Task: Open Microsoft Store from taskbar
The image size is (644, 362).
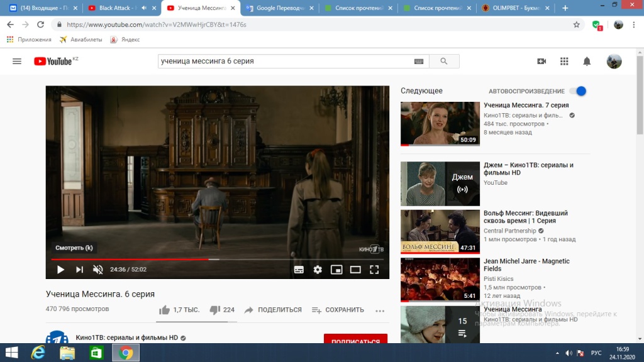Action: click(x=96, y=353)
